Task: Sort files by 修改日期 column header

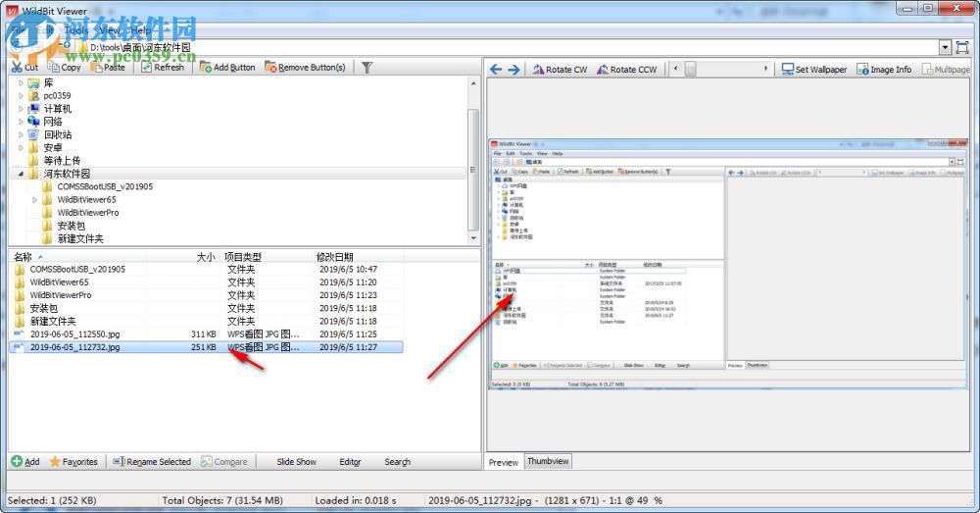Action: coord(358,257)
